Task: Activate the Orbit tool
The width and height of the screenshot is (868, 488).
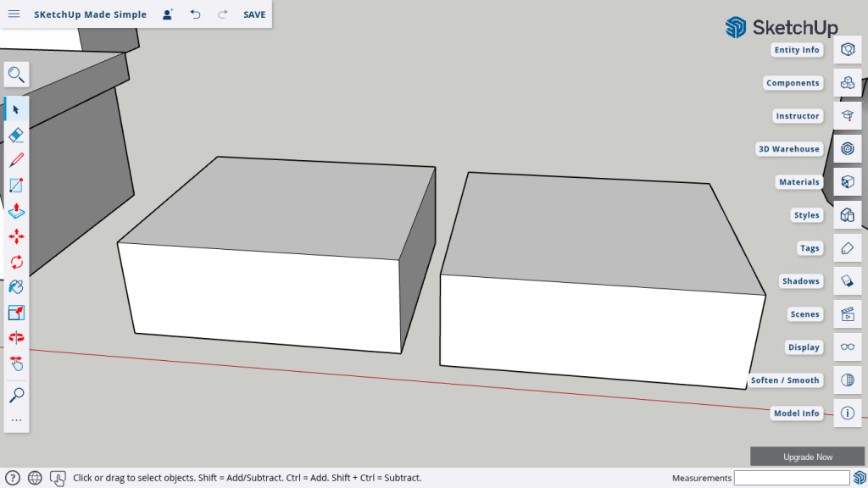Action: [x=16, y=338]
